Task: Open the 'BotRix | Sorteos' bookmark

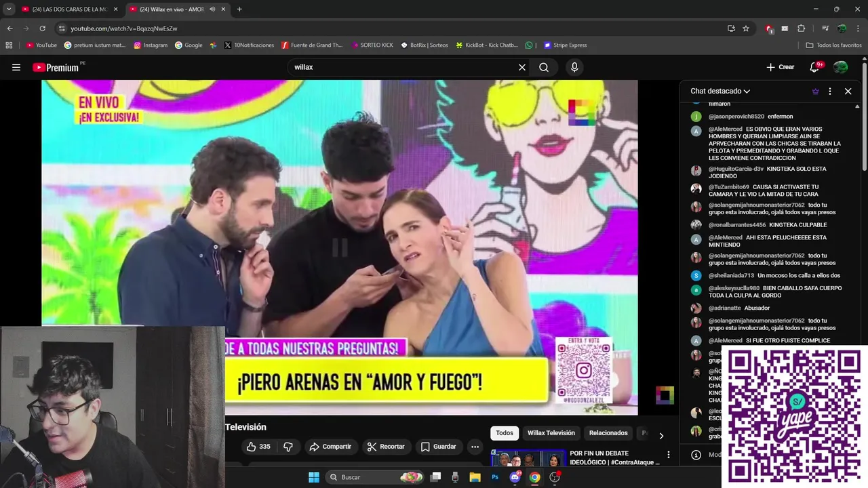Action: (425, 45)
